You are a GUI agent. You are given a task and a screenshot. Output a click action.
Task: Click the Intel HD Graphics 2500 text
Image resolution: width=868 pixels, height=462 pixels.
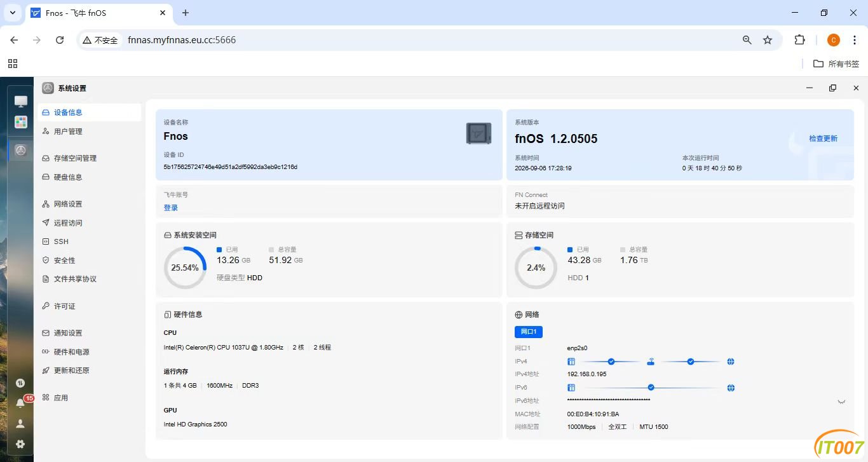pyautogui.click(x=195, y=425)
